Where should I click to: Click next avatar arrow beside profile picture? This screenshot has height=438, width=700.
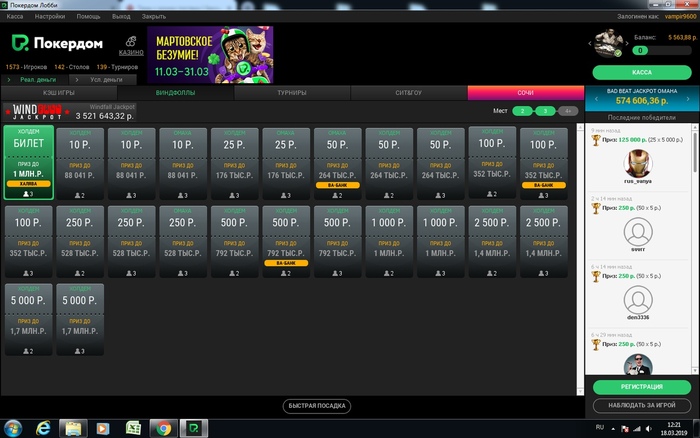pos(627,43)
